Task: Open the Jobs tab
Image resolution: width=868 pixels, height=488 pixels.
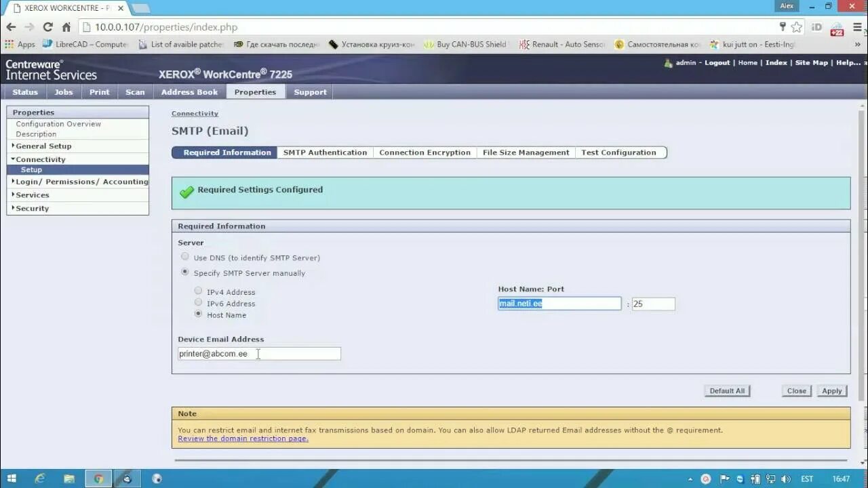Action: tap(64, 92)
